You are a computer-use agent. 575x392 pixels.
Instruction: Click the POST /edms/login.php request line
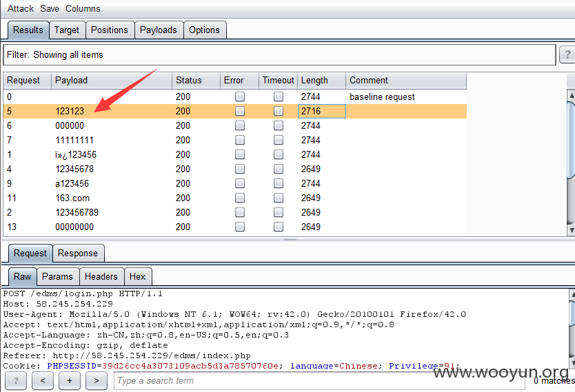(x=83, y=293)
